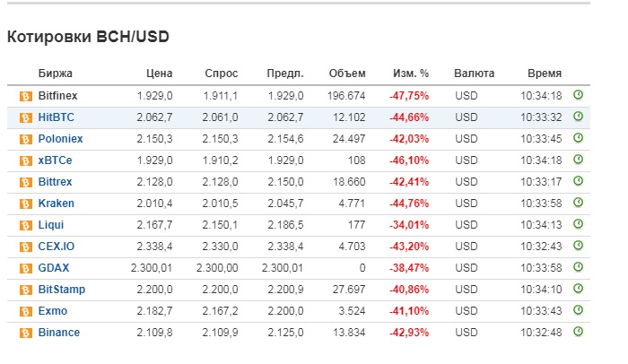Open the BitStamp exchange link
This screenshot has width=628, height=364.
point(62,290)
